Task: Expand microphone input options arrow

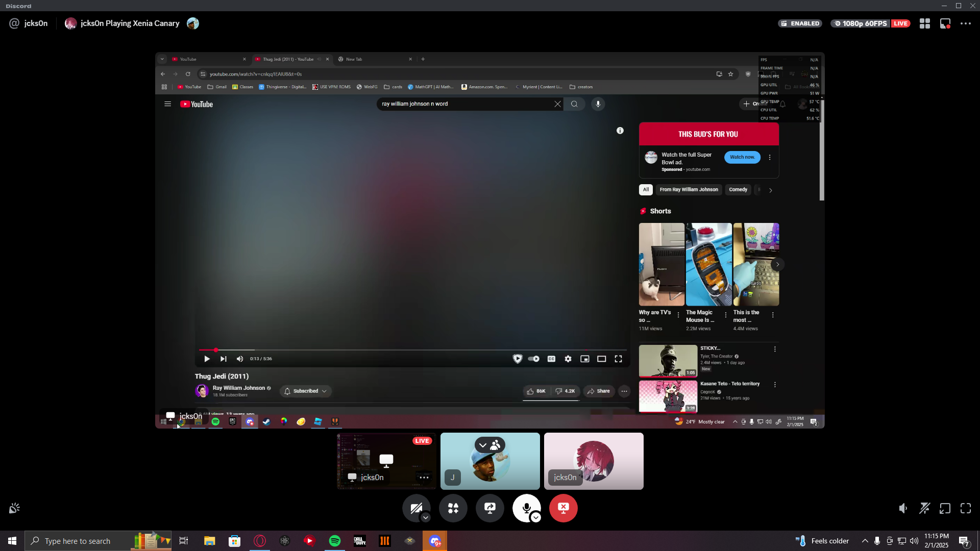Action: pyautogui.click(x=536, y=518)
